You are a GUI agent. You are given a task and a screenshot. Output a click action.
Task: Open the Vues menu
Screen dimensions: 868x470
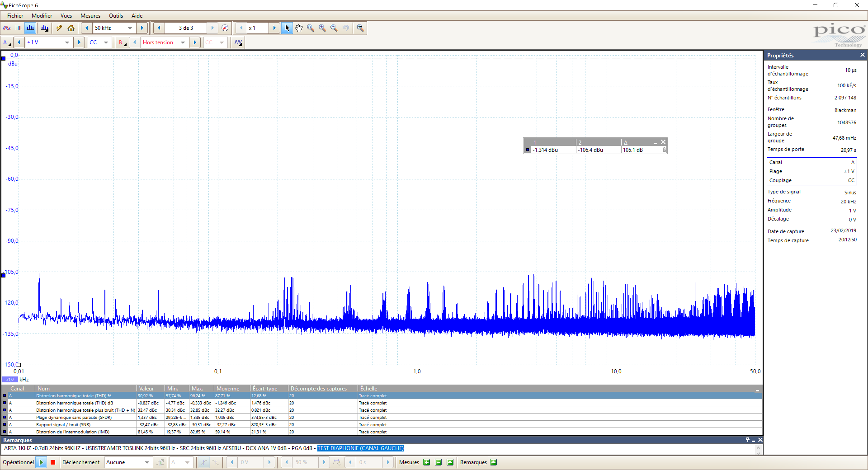[x=66, y=16]
